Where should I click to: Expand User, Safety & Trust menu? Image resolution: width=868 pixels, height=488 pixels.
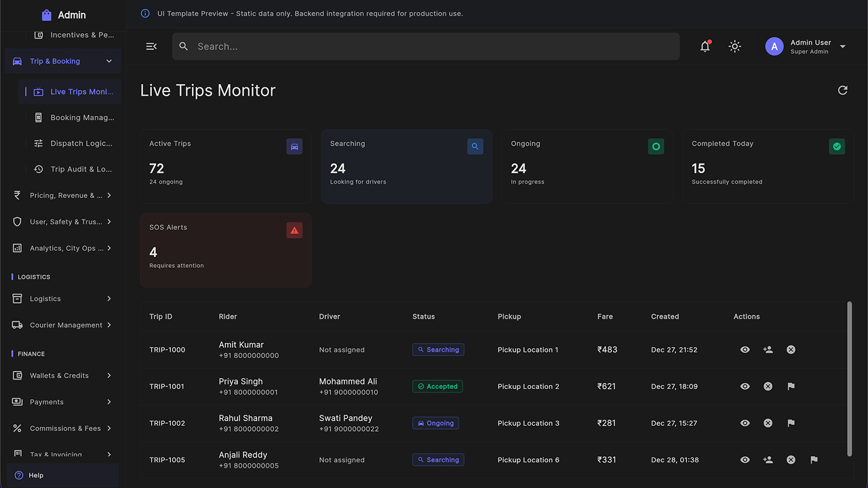[62, 222]
